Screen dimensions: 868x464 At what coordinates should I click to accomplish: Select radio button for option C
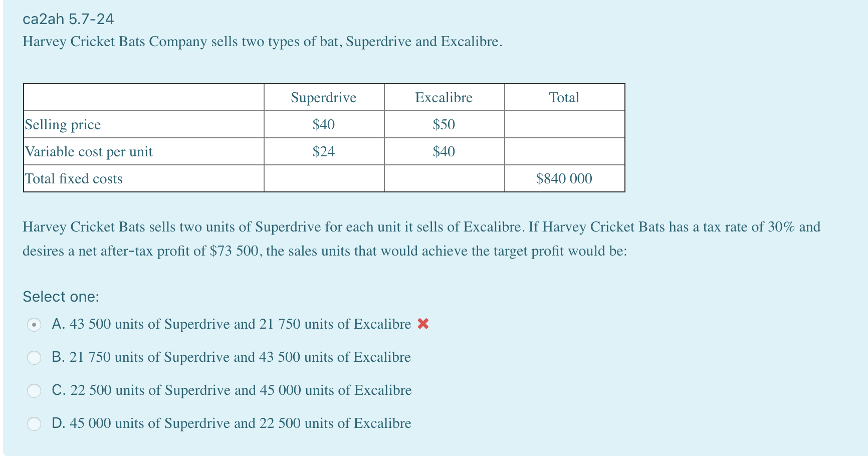point(34,391)
